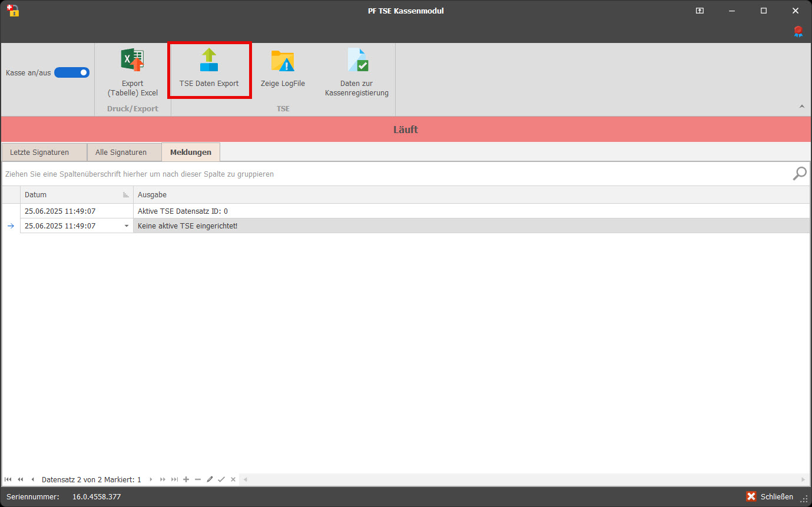Open the Export (Tabelle) Excel tool
Image resolution: width=812 pixels, height=507 pixels.
132,72
